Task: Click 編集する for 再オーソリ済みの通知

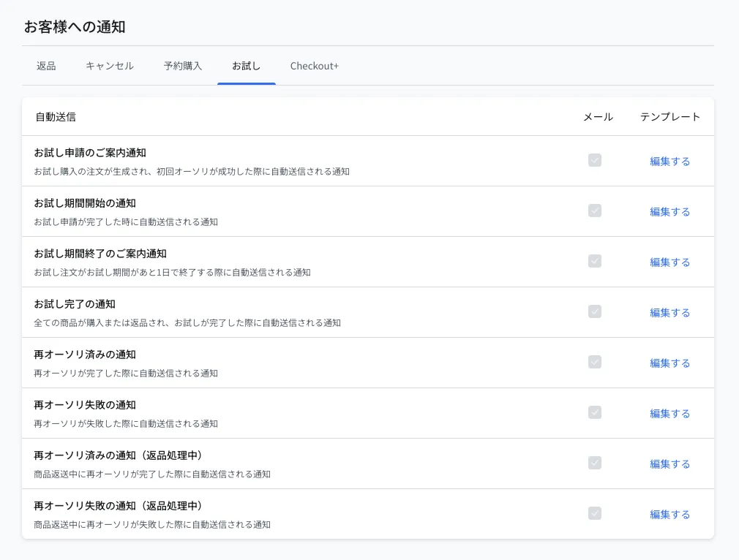Action: click(669, 363)
